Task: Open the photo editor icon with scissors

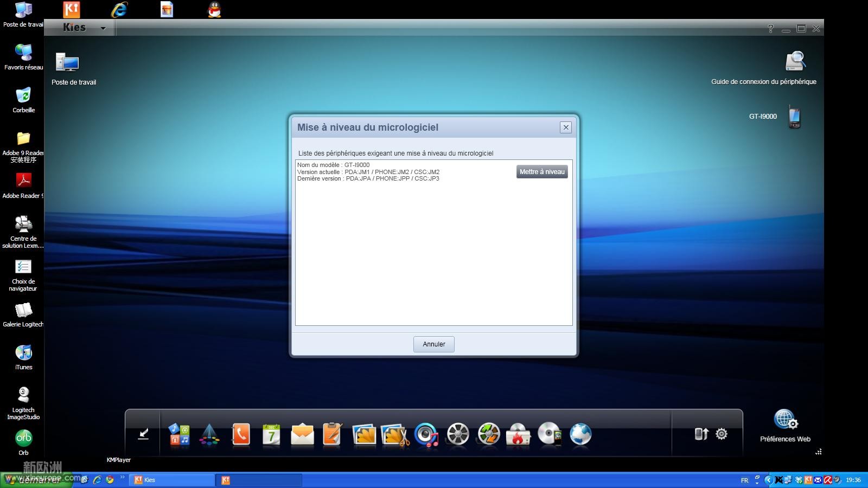Action: (x=395, y=435)
